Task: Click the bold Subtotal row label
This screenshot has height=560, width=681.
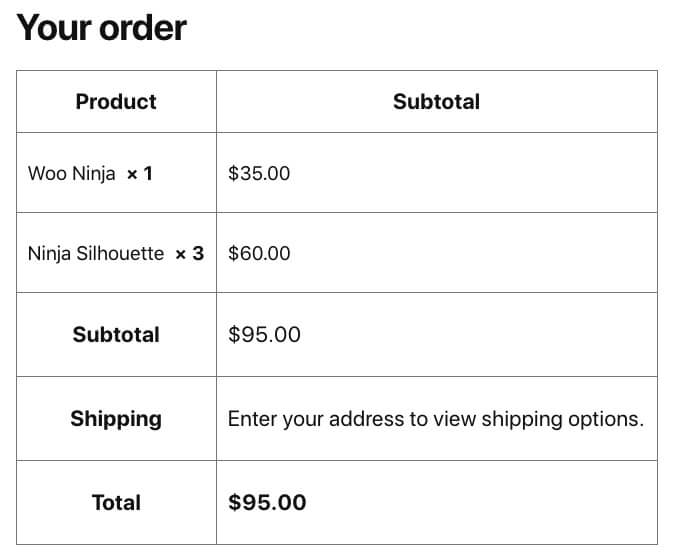Action: click(x=116, y=335)
